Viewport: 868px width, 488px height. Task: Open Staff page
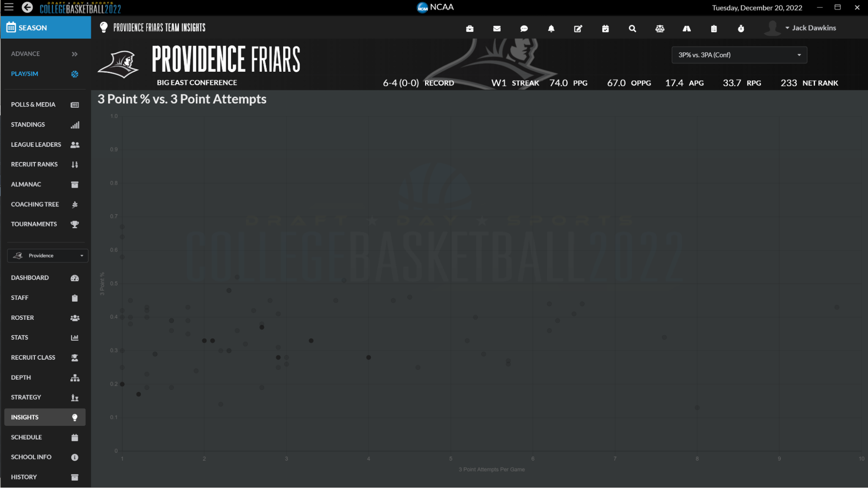pyautogui.click(x=45, y=298)
